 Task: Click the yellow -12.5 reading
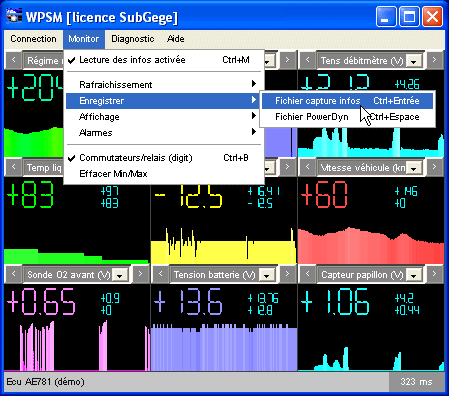[x=188, y=195]
